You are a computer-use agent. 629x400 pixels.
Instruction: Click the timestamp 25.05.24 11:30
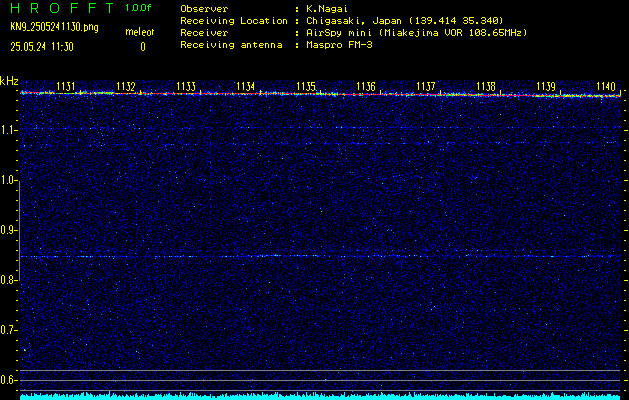(42, 47)
